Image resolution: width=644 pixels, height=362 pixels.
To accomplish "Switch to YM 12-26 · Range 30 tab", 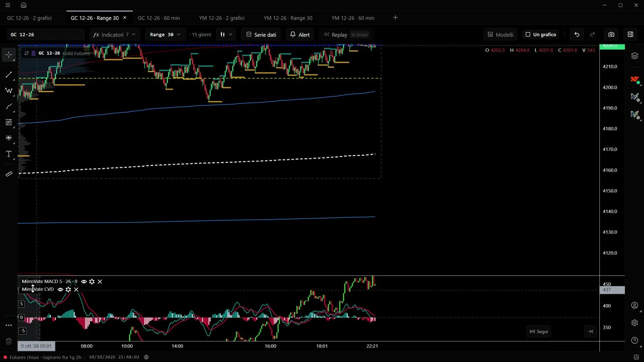I will point(288,18).
